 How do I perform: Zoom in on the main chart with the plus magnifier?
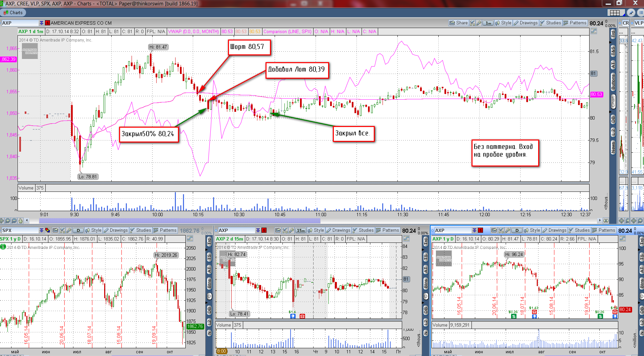pyautogui.click(x=8, y=221)
